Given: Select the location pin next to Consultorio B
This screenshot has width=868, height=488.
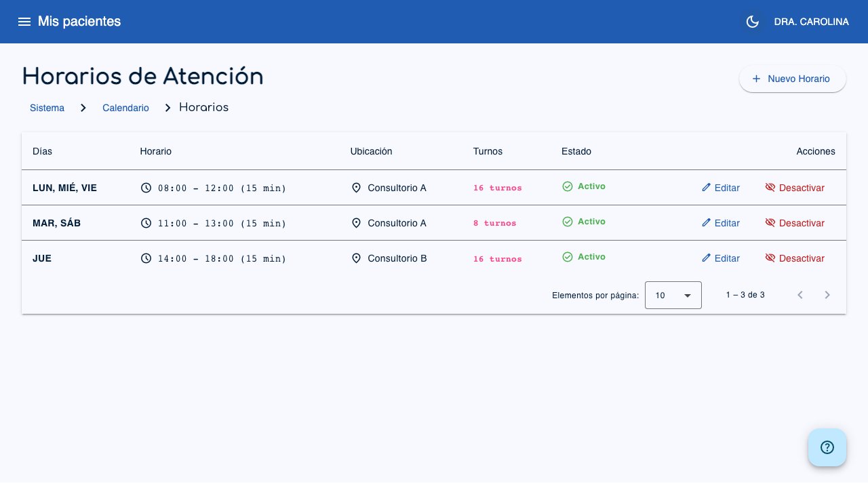Looking at the screenshot, I should [357, 258].
